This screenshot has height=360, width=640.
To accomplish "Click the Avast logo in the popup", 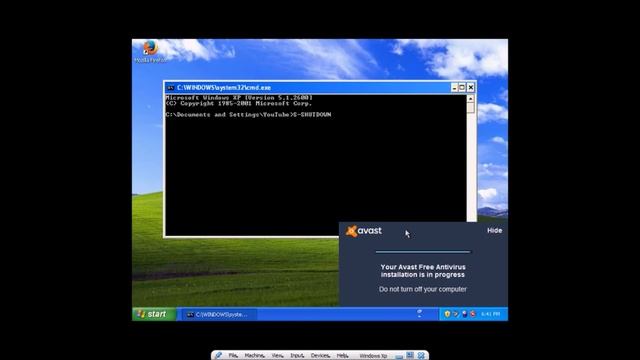I will 364,231.
